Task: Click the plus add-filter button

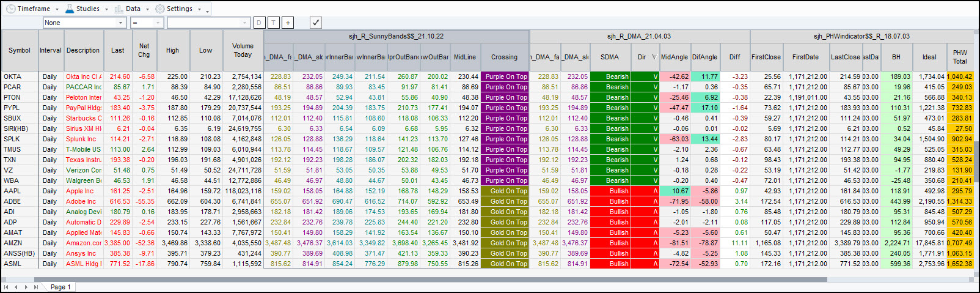Action: [x=288, y=23]
